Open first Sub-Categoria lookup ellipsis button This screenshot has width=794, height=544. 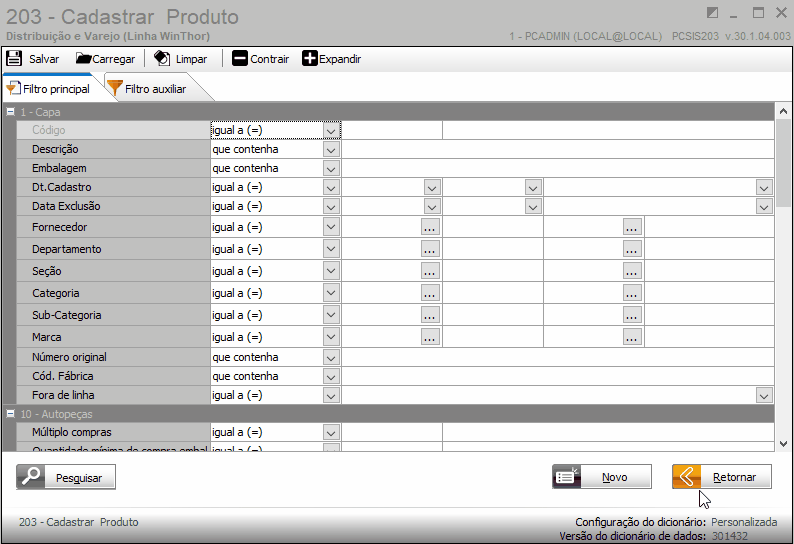click(430, 315)
